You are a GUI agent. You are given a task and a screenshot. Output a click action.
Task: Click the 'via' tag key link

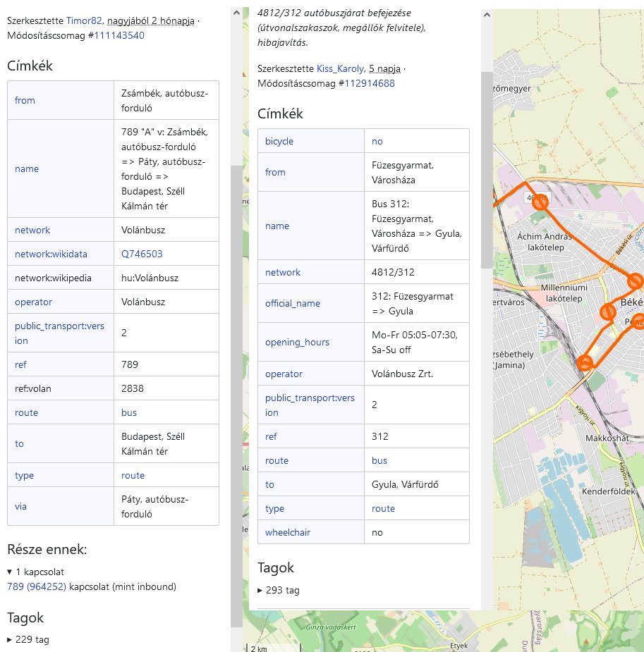tap(20, 507)
